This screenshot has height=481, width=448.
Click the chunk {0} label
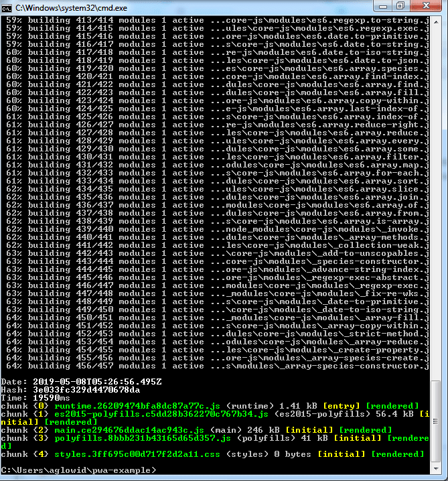click(x=25, y=406)
